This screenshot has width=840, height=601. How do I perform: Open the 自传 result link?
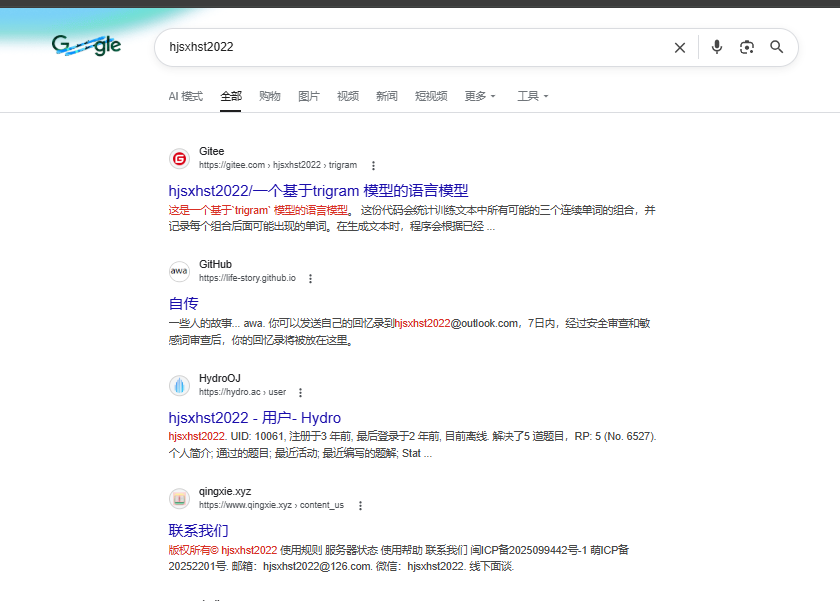[183, 303]
